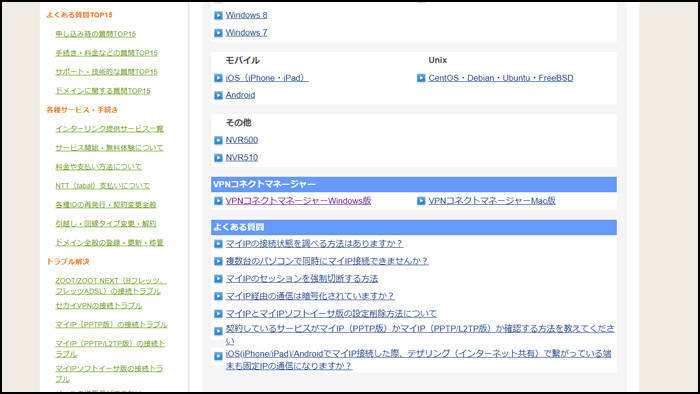Click arrow icon beside iOS/Android テザリング question
Screen dimensions: 700x394
(218, 357)
